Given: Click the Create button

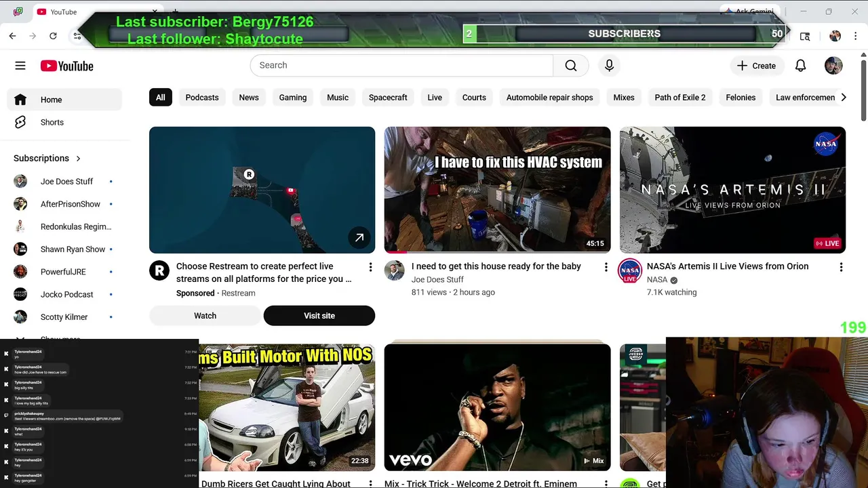Looking at the screenshot, I should pos(756,66).
